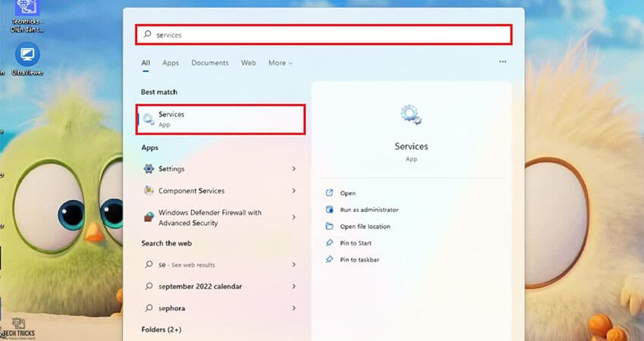This screenshot has height=341, width=644.
Task: Open the three-dot options menu
Action: pyautogui.click(x=503, y=61)
